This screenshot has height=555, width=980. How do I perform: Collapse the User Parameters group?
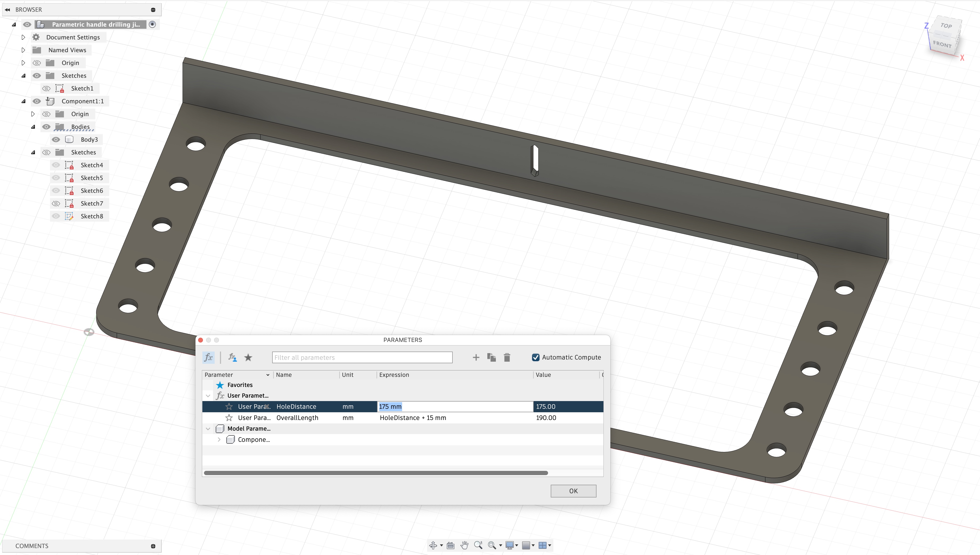208,396
